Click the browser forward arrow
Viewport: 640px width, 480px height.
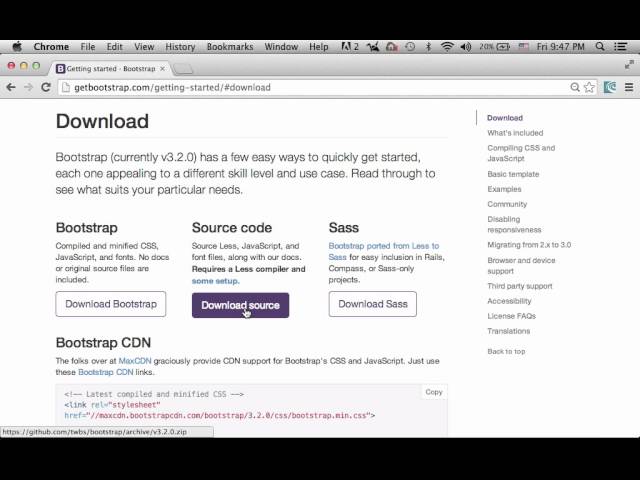[x=28, y=87]
